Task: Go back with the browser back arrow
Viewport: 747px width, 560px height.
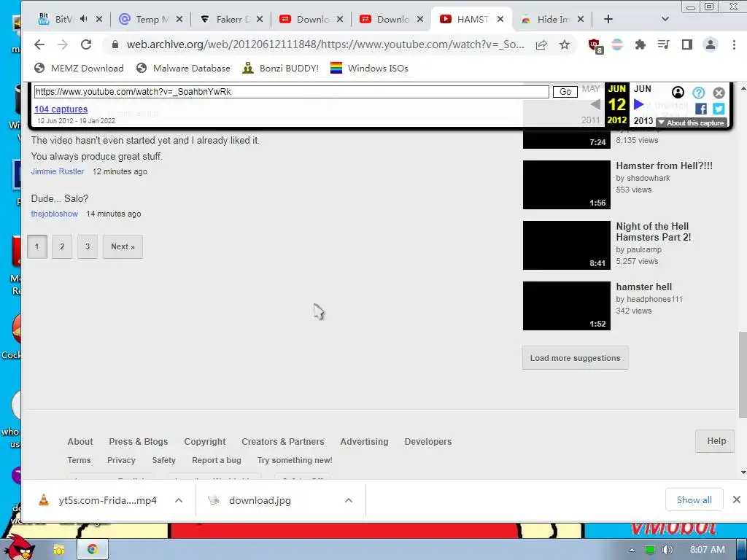Action: [39, 44]
